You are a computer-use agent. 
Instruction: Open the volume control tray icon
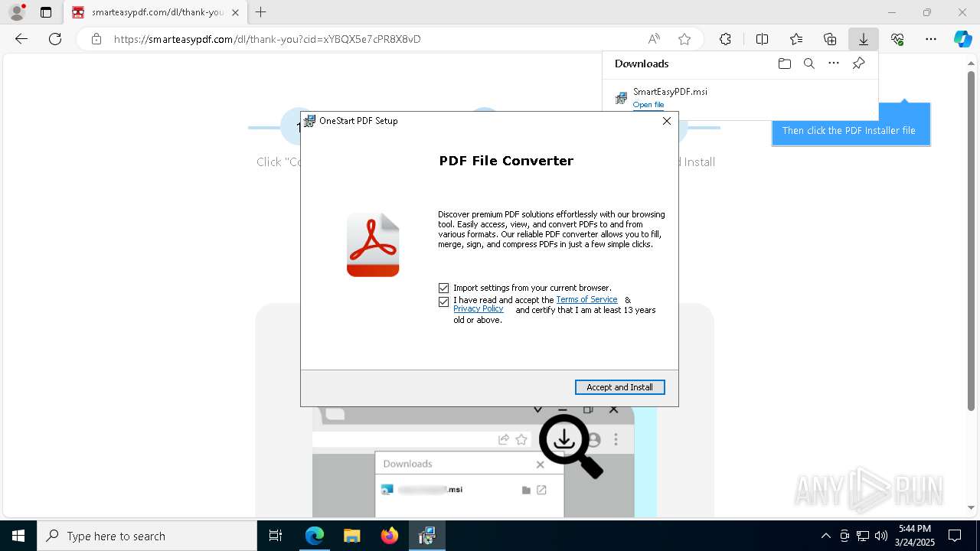tap(881, 536)
